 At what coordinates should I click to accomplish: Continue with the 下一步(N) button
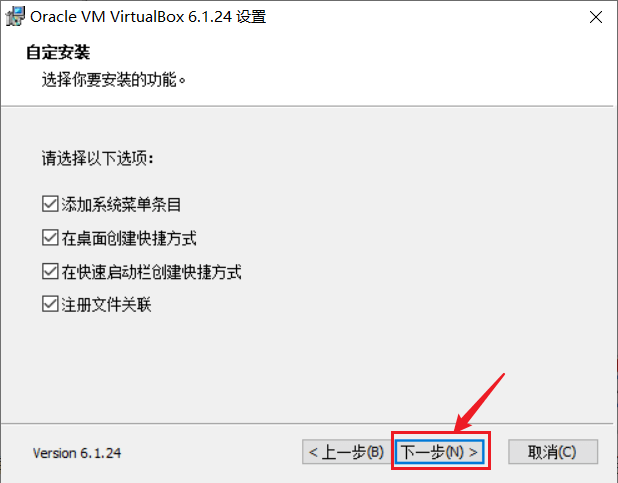pos(439,452)
